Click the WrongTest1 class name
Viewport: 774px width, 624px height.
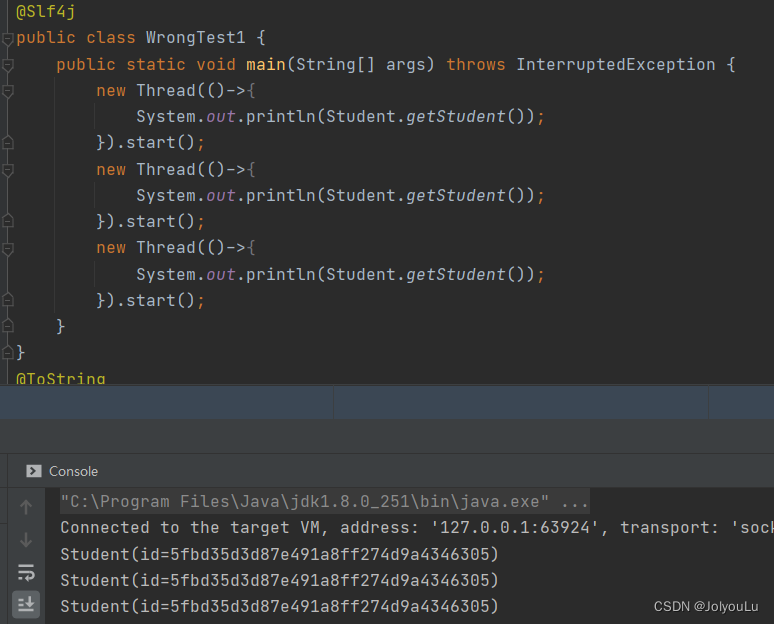(195, 38)
